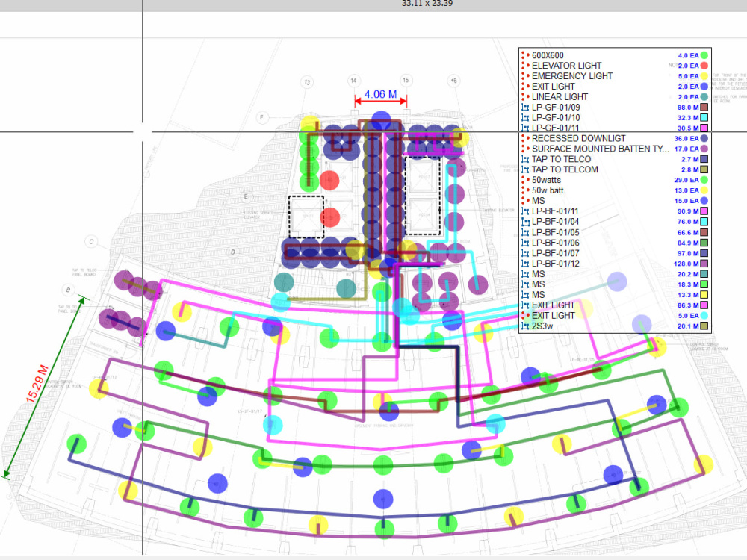Select the 600X600 legend label
747x560 pixels.
[548, 55]
